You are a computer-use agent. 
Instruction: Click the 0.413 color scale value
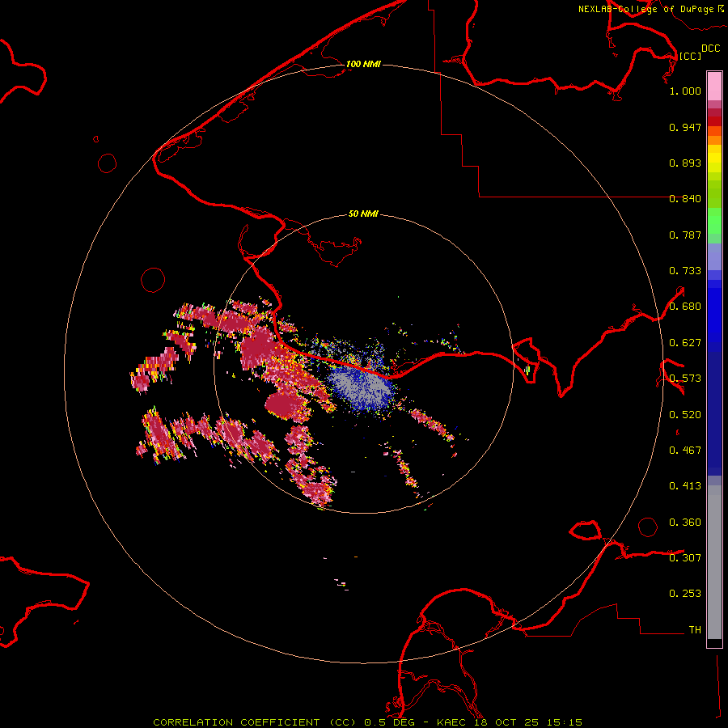[x=685, y=486]
